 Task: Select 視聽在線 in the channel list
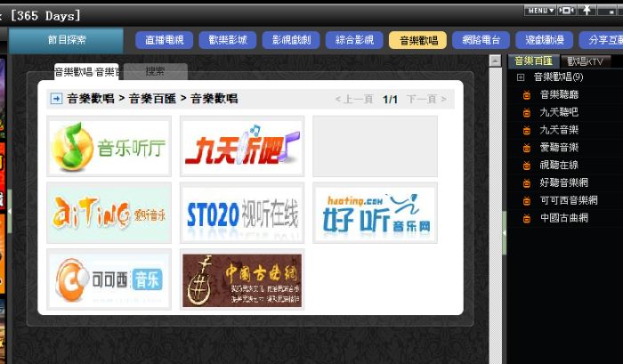point(559,165)
